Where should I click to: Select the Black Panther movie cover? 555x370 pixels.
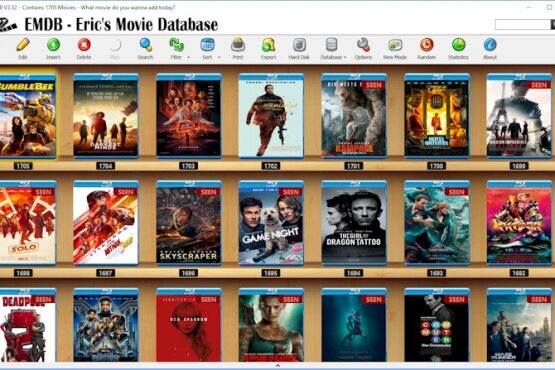(x=106, y=325)
